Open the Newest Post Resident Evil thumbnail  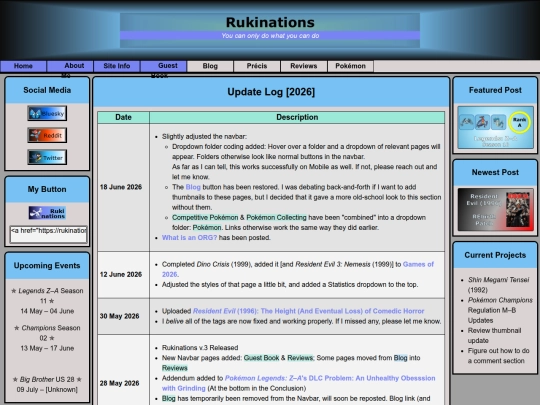pyautogui.click(x=495, y=210)
